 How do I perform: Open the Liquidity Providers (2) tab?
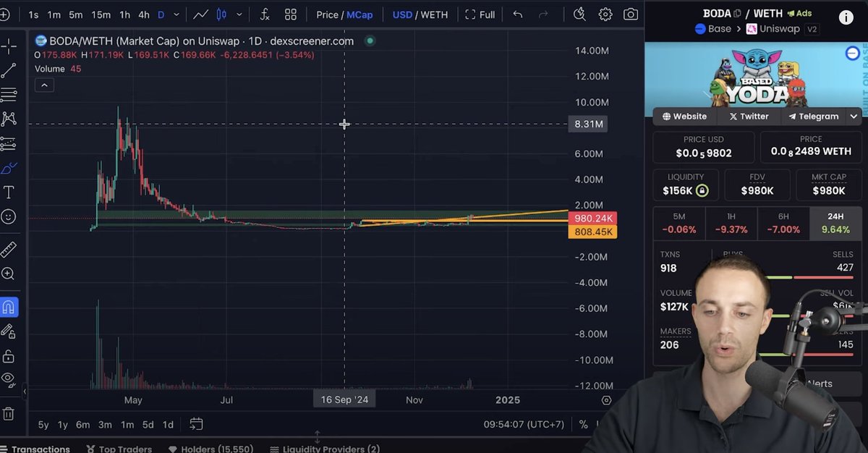pos(325,449)
